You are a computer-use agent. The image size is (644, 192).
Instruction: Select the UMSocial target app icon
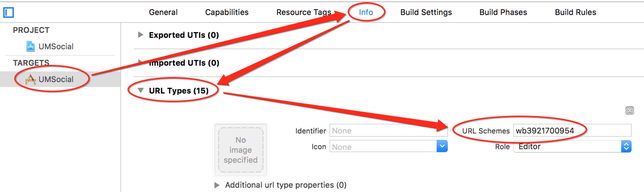pos(30,79)
